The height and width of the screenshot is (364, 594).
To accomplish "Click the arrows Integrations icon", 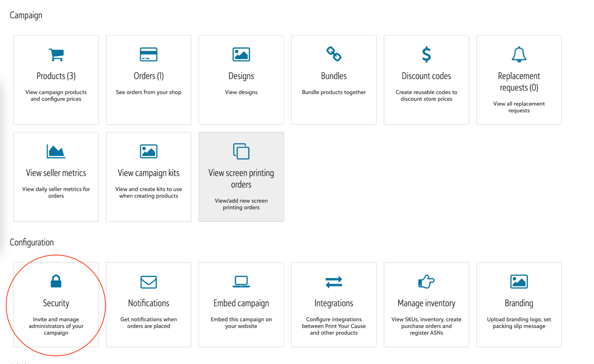I will 334,282.
